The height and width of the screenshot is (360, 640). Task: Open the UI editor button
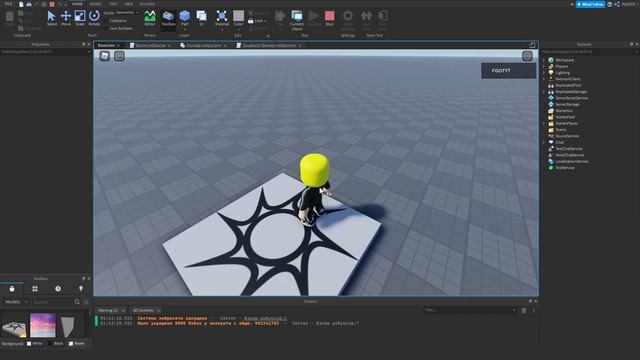(x=201, y=18)
